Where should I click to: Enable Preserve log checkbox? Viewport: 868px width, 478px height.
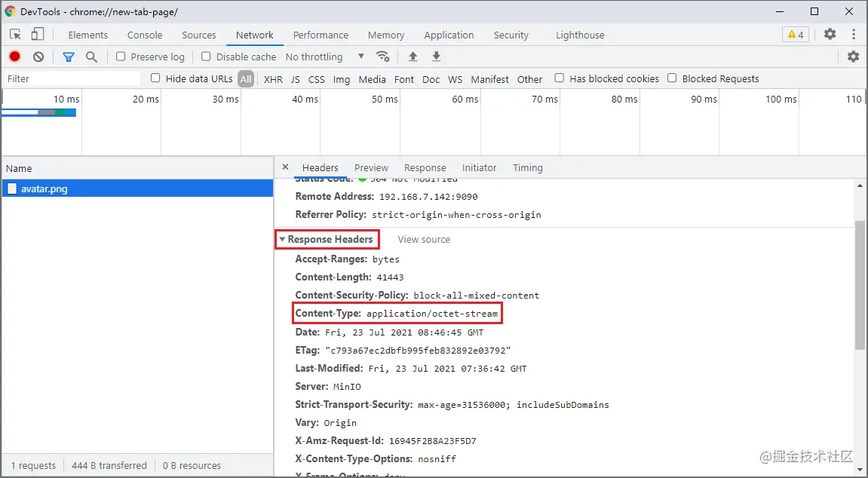point(121,57)
